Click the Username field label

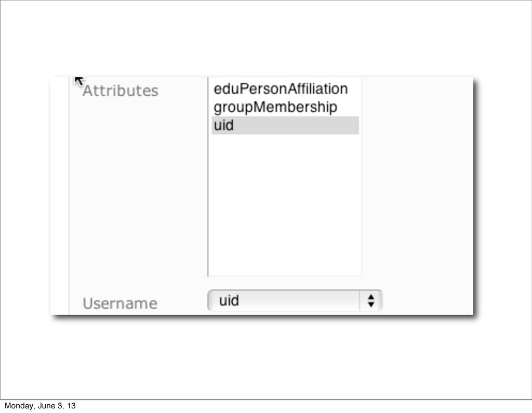coord(120,303)
